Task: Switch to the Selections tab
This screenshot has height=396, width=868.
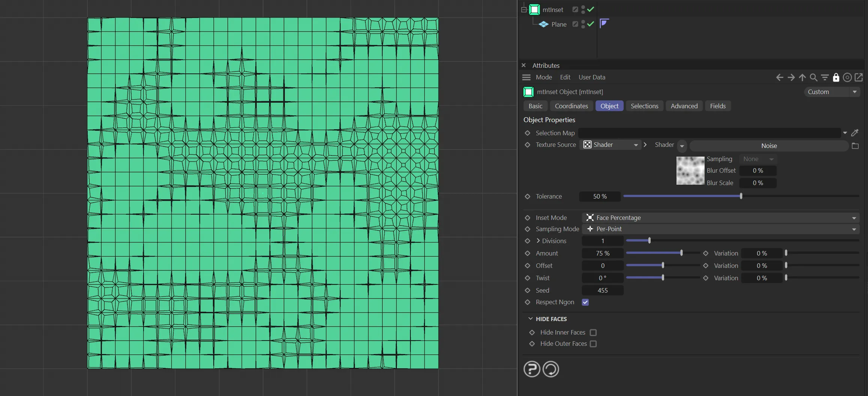Action: click(x=644, y=106)
